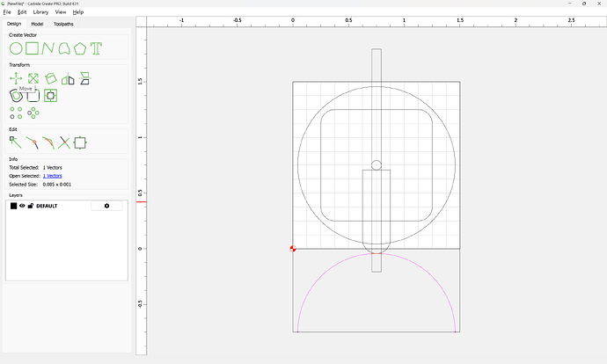
Task: Select the Trim Vectors scissors tool
Action: coord(63,142)
